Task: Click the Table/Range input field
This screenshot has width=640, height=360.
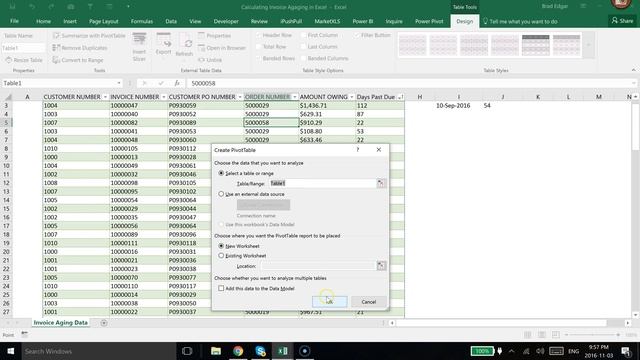Action: (322, 183)
